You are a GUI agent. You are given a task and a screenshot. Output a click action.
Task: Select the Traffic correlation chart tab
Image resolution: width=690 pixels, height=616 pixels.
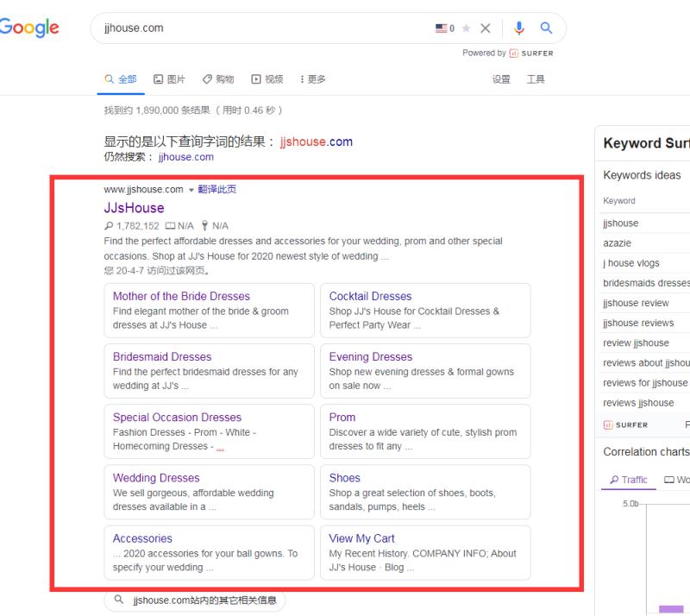[x=629, y=480]
